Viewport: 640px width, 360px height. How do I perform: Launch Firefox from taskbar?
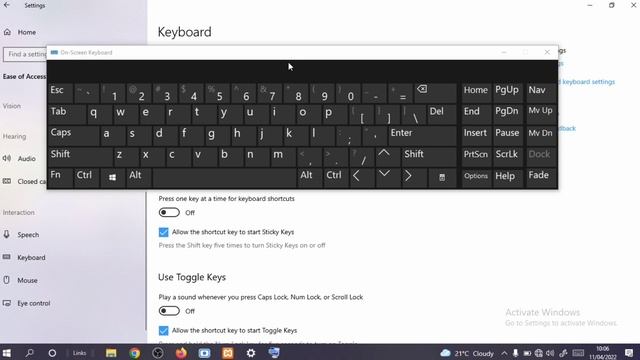pyautogui.click(x=181, y=353)
